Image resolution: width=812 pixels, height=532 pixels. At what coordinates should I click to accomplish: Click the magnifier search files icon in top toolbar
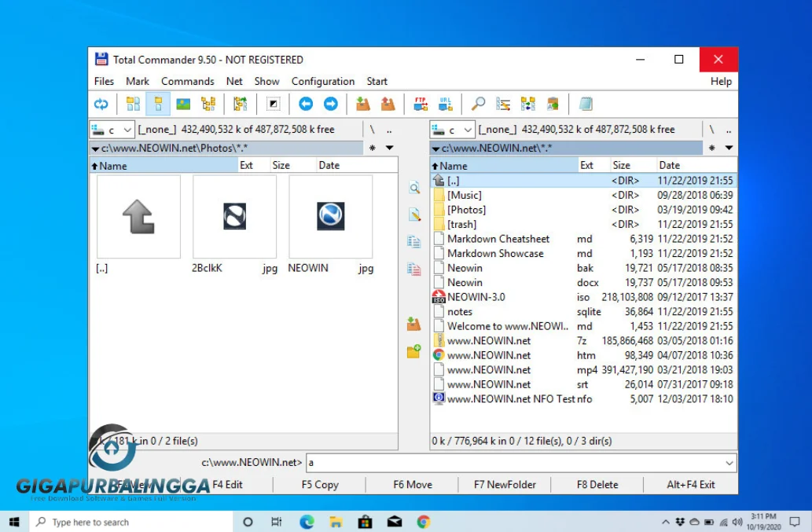coord(478,104)
